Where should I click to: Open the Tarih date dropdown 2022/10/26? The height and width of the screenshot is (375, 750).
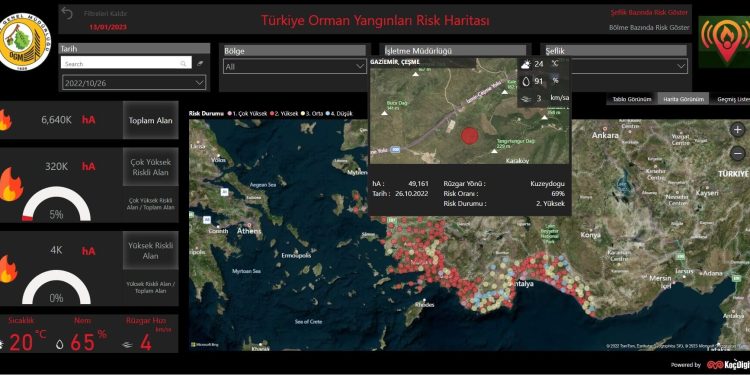click(x=134, y=83)
